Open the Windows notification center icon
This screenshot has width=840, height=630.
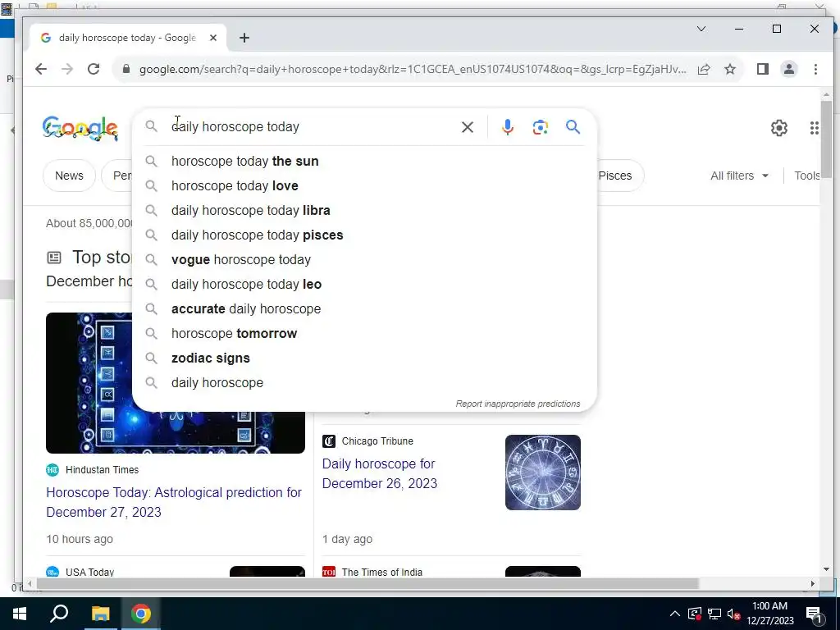click(x=814, y=614)
